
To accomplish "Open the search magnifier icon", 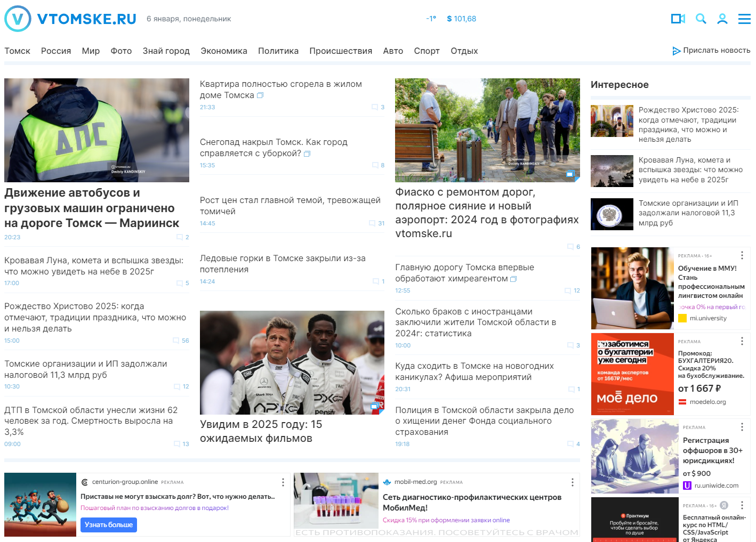I will [x=701, y=19].
